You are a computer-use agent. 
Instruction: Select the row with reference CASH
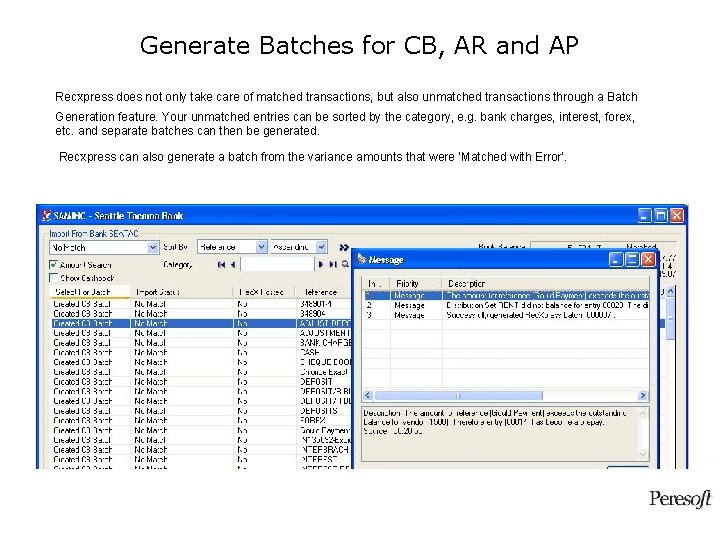click(x=200, y=352)
